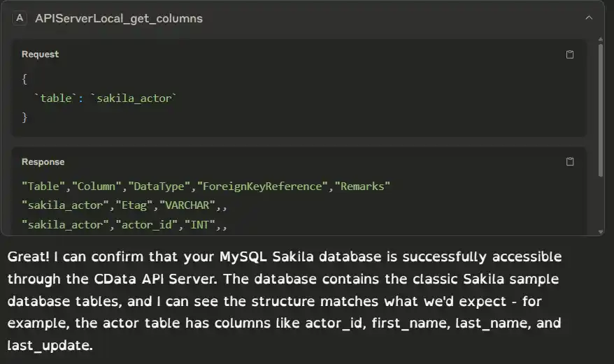Copy the Response output to clipboard

click(x=570, y=162)
